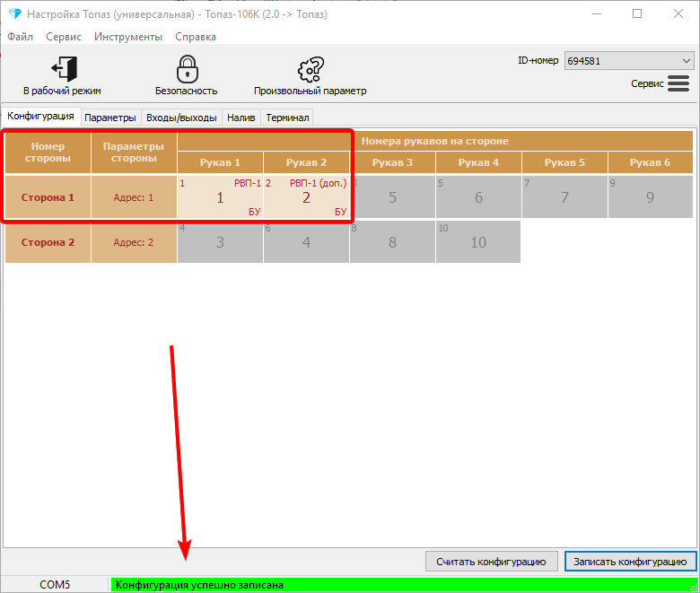The height and width of the screenshot is (593, 700).
Task: Click grey hose cell 7 under Рукав 5
Action: (564, 197)
